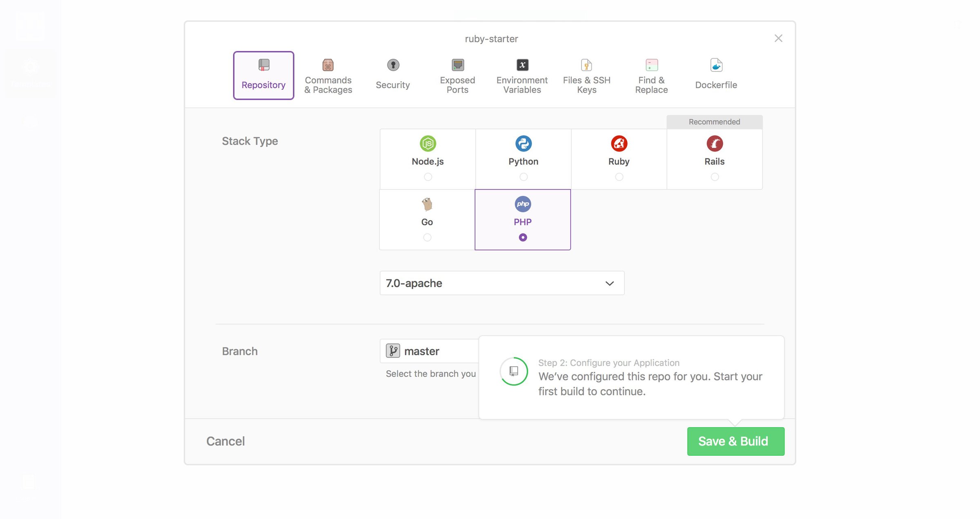The width and height of the screenshot is (980, 519).
Task: Click the Branch label
Action: coord(240,351)
